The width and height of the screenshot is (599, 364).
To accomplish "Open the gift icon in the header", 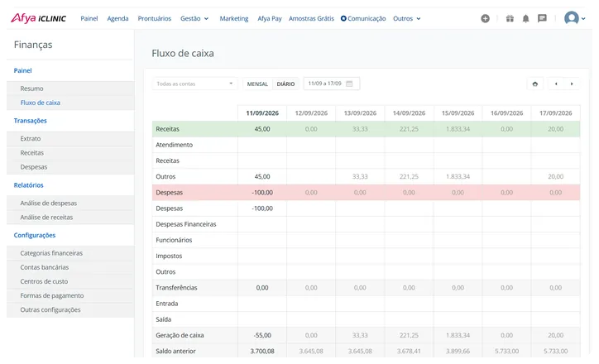I will pyautogui.click(x=510, y=18).
